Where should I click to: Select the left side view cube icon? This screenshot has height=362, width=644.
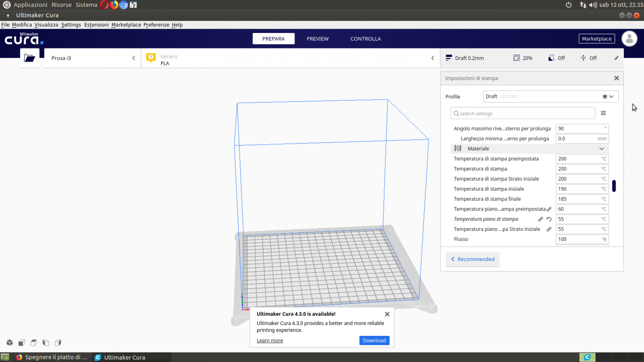pyautogui.click(x=46, y=342)
